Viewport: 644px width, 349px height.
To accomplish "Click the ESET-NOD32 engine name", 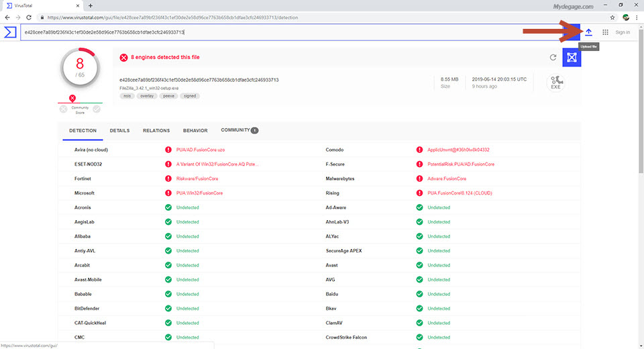I will pos(88,164).
